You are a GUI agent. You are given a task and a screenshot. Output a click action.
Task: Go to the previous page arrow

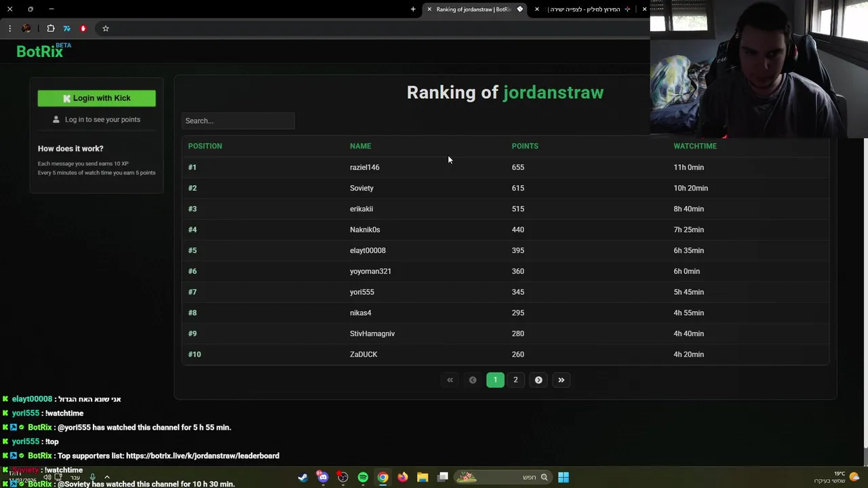point(473,380)
